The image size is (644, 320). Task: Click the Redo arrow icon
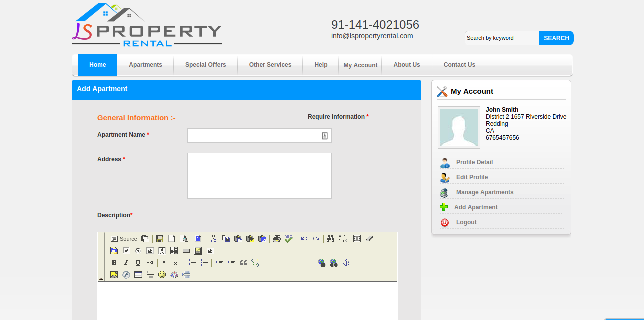[x=316, y=239]
